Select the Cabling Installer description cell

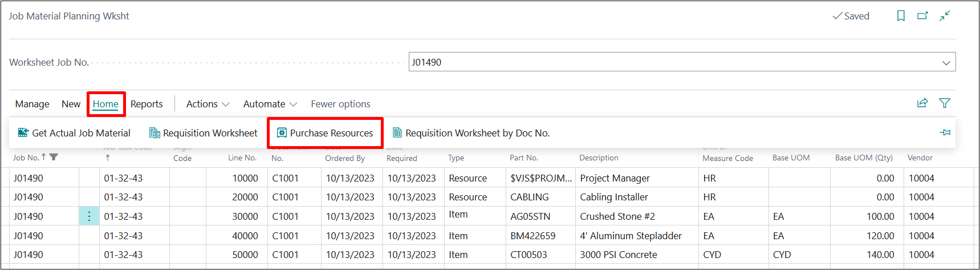pos(614,197)
